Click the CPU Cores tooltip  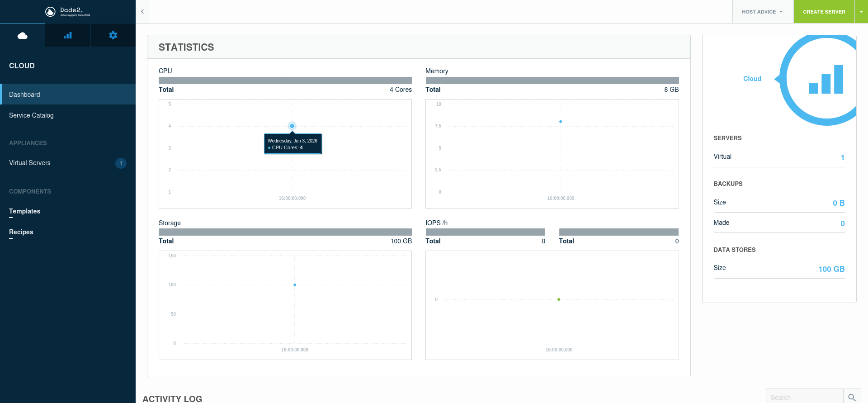(293, 144)
